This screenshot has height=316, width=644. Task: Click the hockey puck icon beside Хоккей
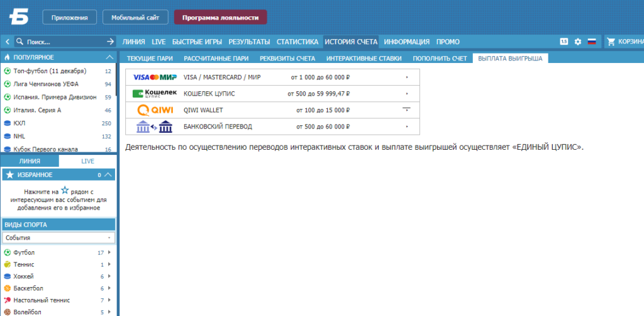click(x=7, y=276)
